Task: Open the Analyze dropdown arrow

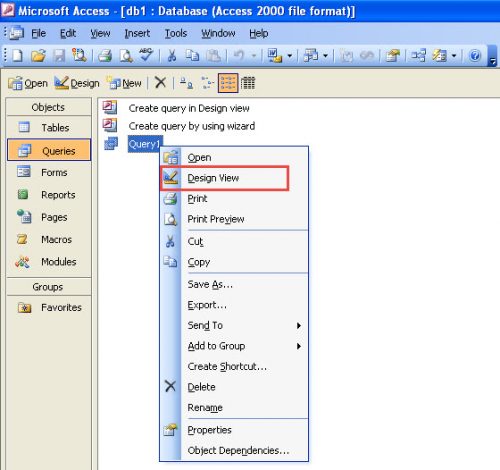Action: [325, 56]
